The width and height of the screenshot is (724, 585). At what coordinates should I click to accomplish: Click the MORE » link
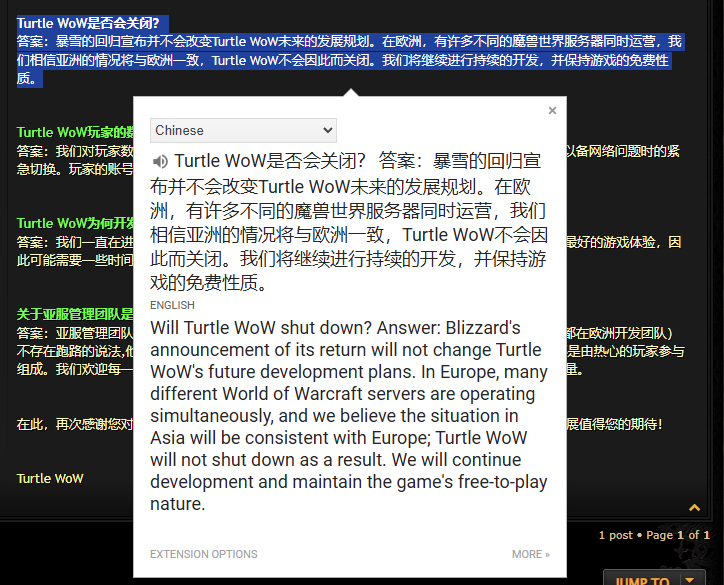pos(531,554)
